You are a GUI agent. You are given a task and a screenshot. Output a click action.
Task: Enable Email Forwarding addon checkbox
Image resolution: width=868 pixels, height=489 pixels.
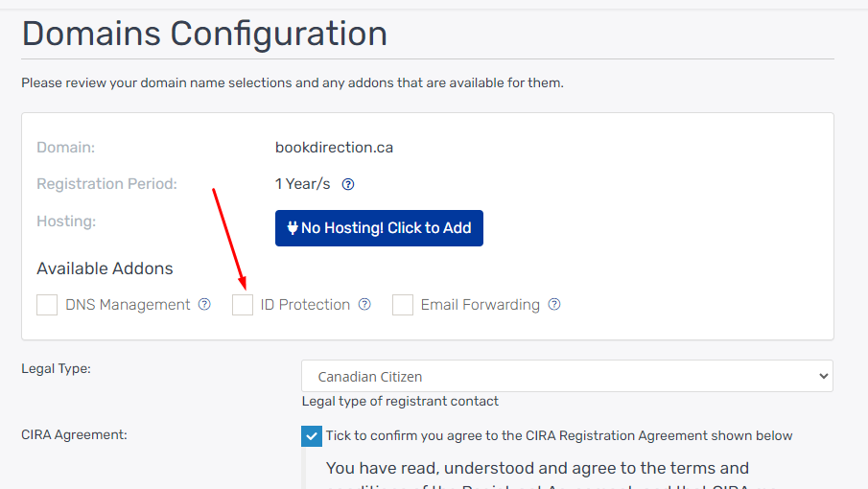pos(403,305)
